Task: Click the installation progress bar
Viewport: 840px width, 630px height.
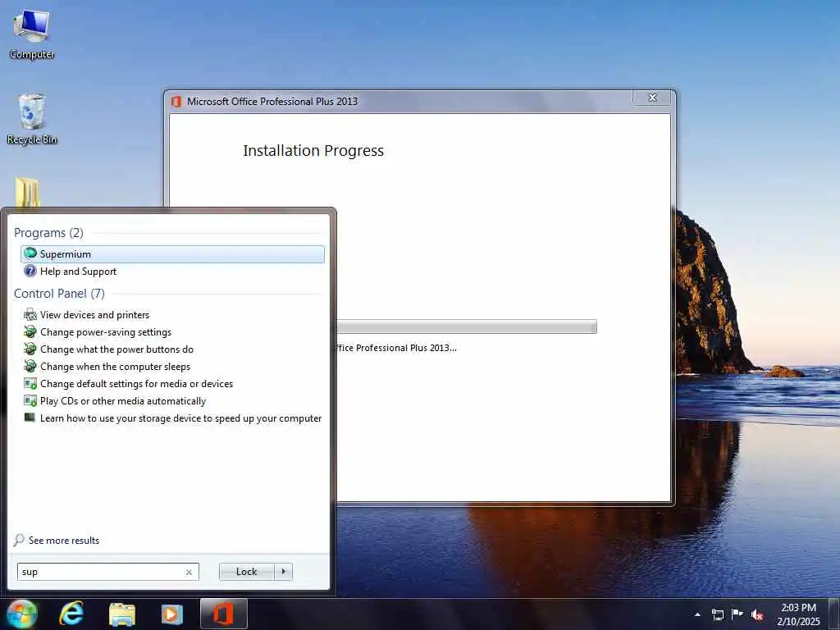Action: pyautogui.click(x=467, y=326)
